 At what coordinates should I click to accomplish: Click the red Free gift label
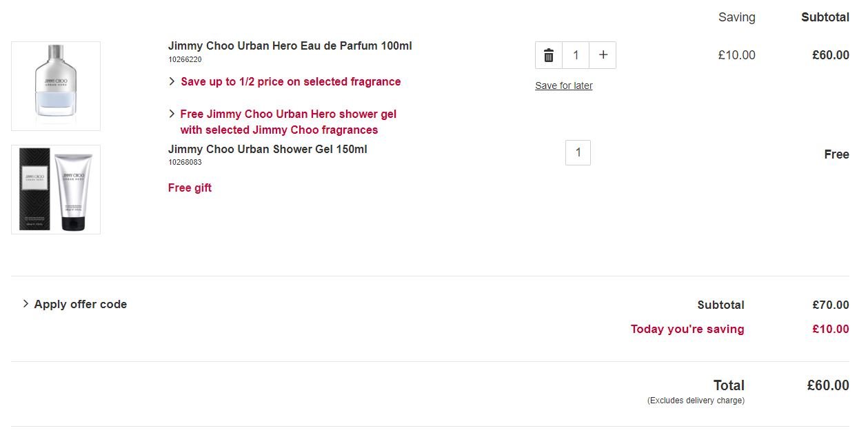[x=190, y=188]
